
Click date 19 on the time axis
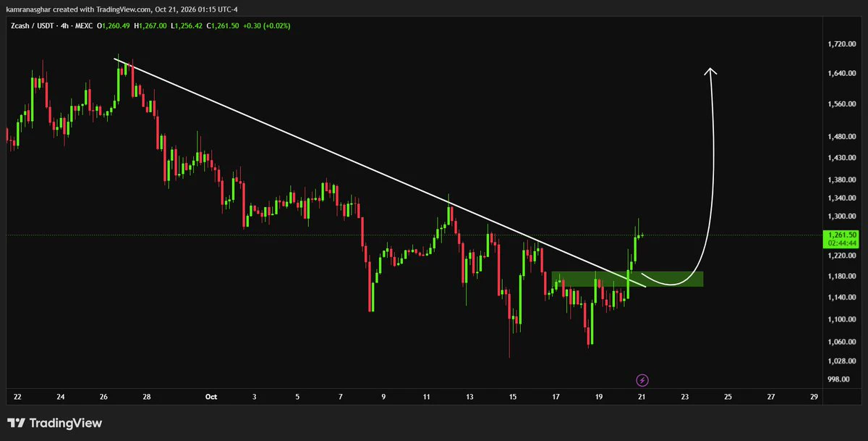[x=599, y=397]
